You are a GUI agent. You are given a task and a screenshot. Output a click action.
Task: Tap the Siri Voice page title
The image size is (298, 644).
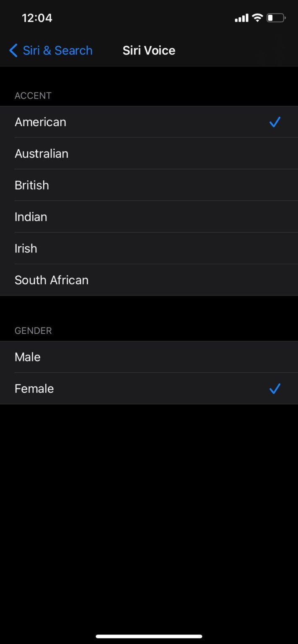point(149,51)
